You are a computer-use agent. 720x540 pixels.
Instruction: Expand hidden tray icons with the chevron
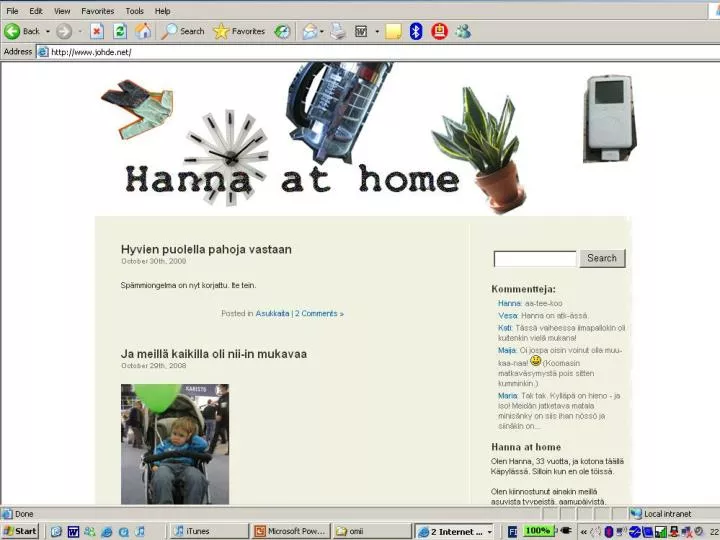point(584,532)
